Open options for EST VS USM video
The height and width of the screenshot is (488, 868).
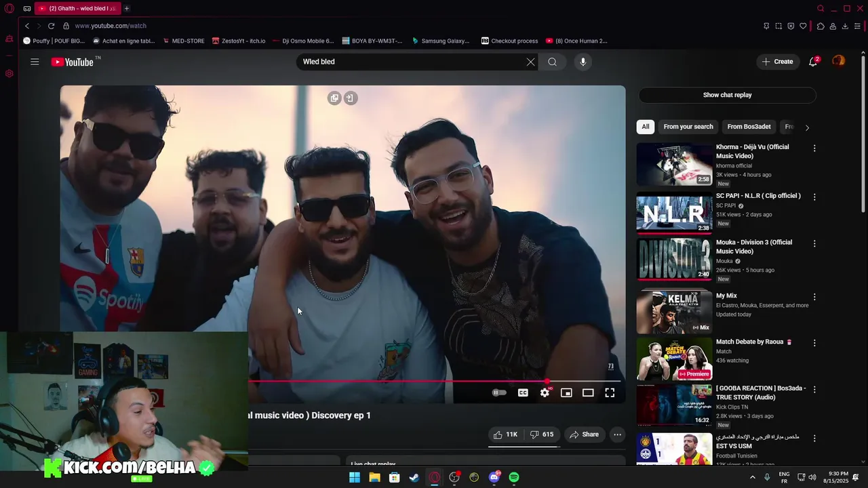[x=814, y=439]
